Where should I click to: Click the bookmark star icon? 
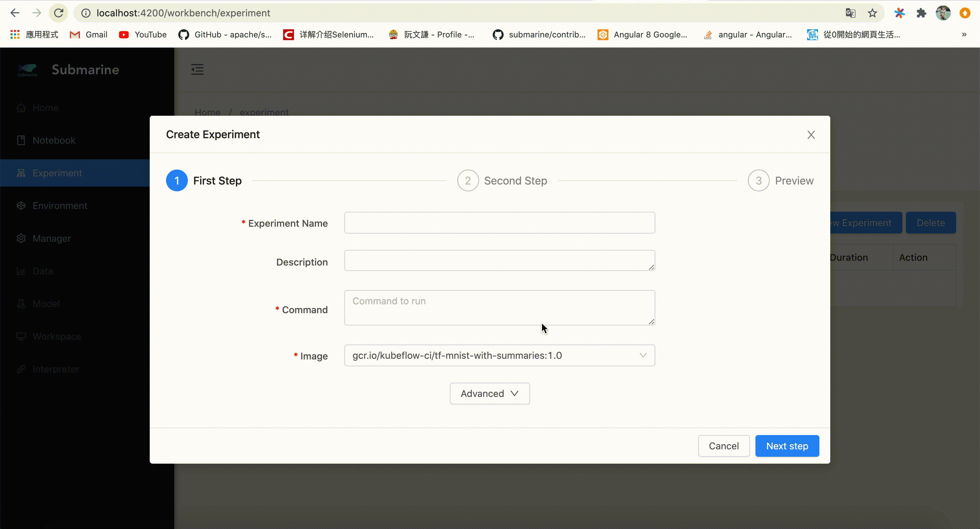pos(872,13)
